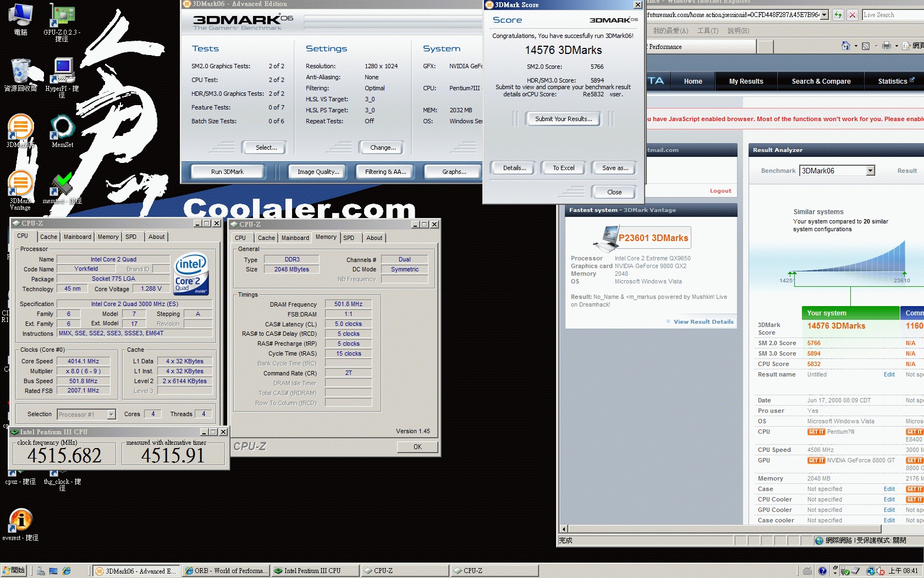Switch to CPU tab in right CPU-Z
This screenshot has height=578, width=924.
(240, 238)
